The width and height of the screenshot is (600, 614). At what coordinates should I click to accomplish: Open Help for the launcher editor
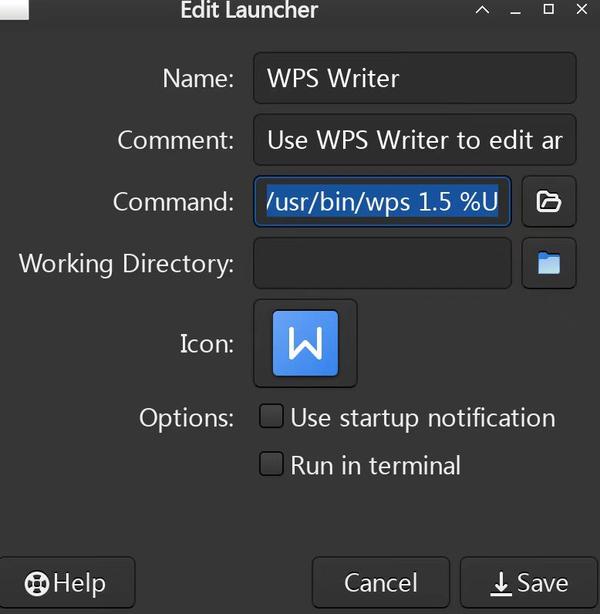[x=67, y=583]
